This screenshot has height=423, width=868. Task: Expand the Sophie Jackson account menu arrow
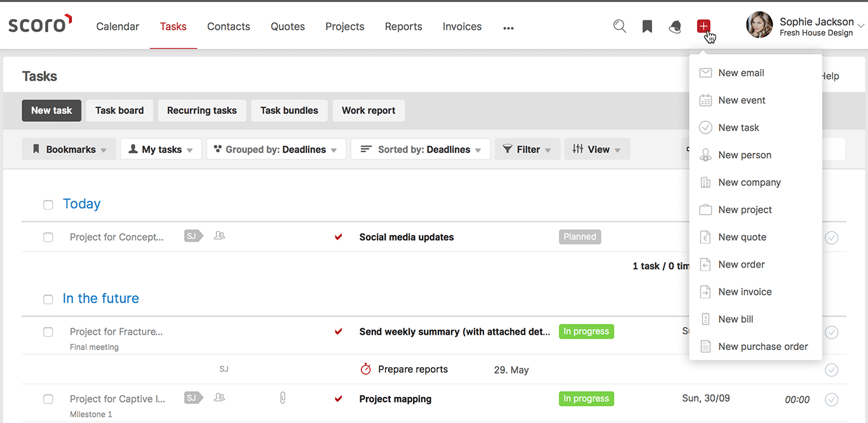click(x=860, y=26)
